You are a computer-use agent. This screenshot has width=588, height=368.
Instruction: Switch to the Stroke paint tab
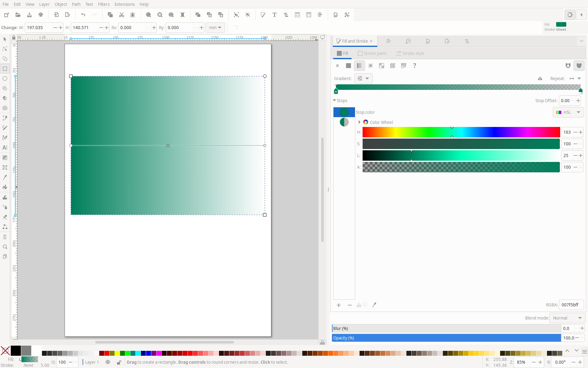click(372, 53)
